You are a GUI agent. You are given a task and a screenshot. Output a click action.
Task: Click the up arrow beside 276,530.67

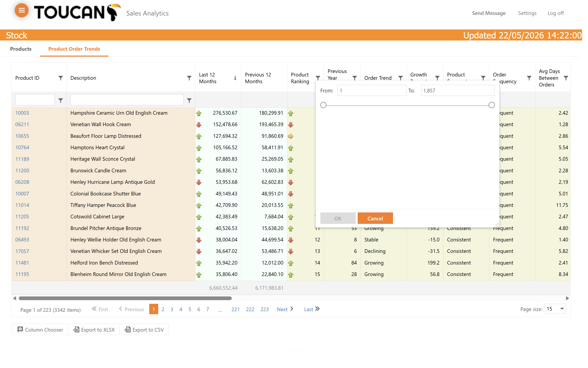point(199,113)
